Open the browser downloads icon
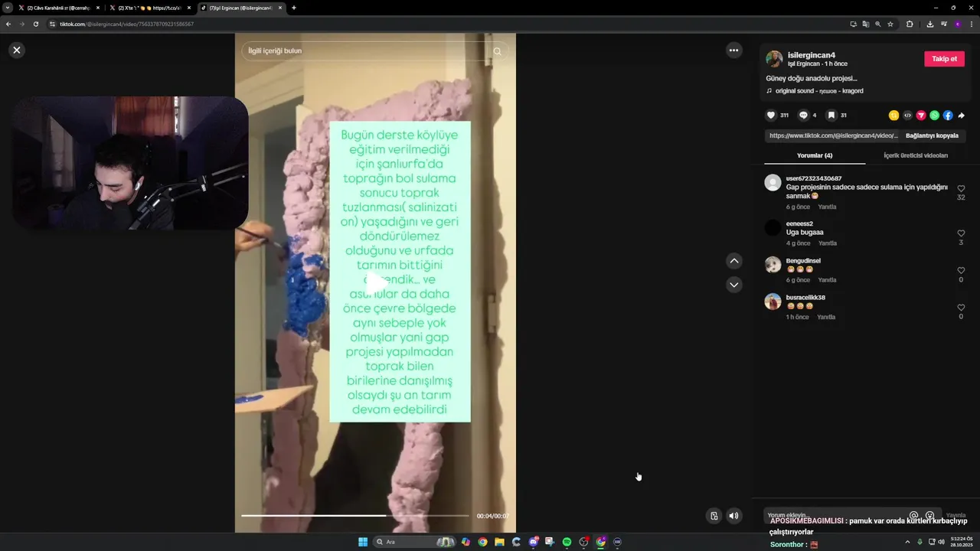 [x=929, y=24]
